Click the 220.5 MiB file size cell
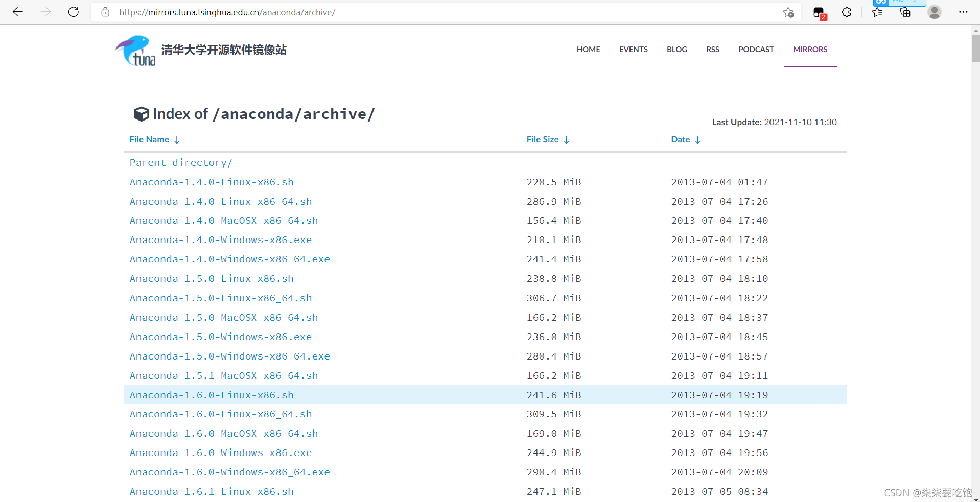 [554, 182]
